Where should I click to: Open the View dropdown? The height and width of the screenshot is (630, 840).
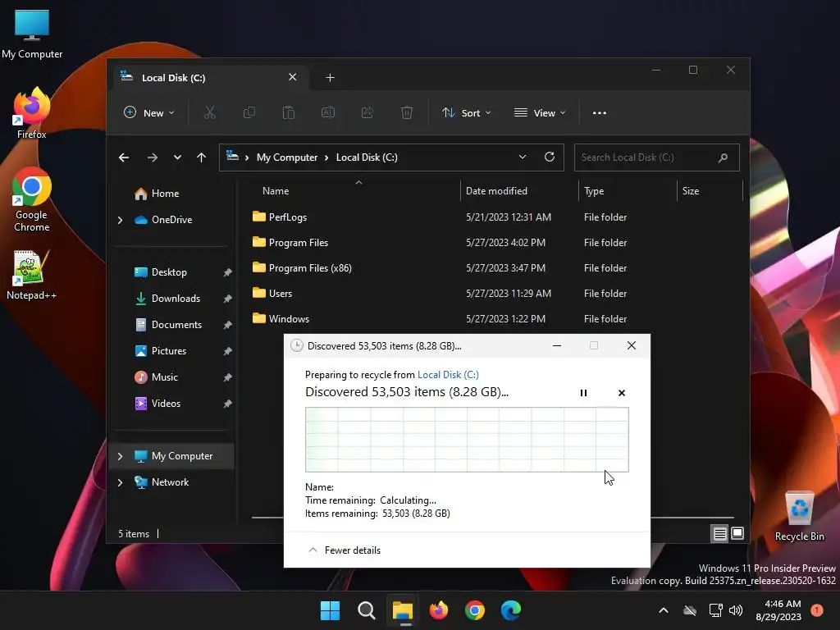coord(540,112)
